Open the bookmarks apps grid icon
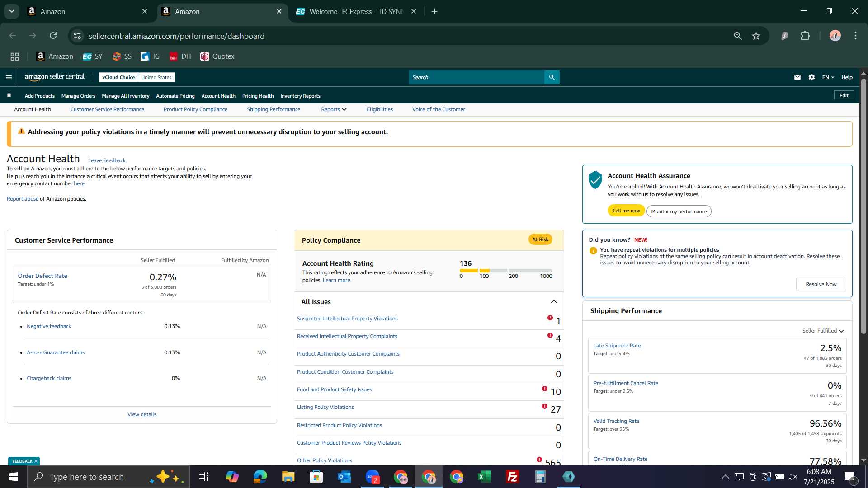Screen dimensions: 868x488 pyautogui.click(x=14, y=56)
